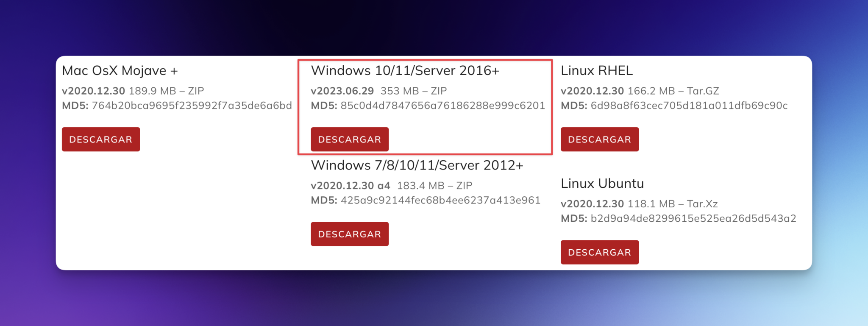Click the Windows 7/8/10/11/Server 2012+ heading
This screenshot has height=326, width=868.
tap(417, 165)
